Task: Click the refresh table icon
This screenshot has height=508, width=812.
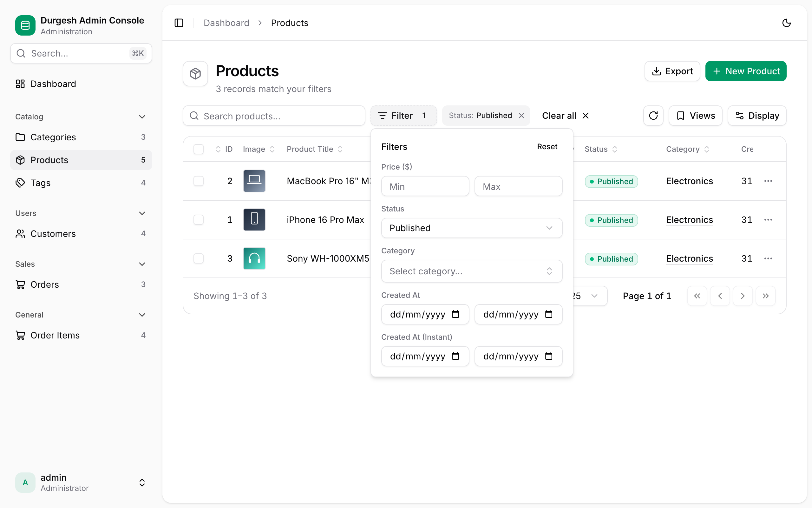Action: [653, 116]
